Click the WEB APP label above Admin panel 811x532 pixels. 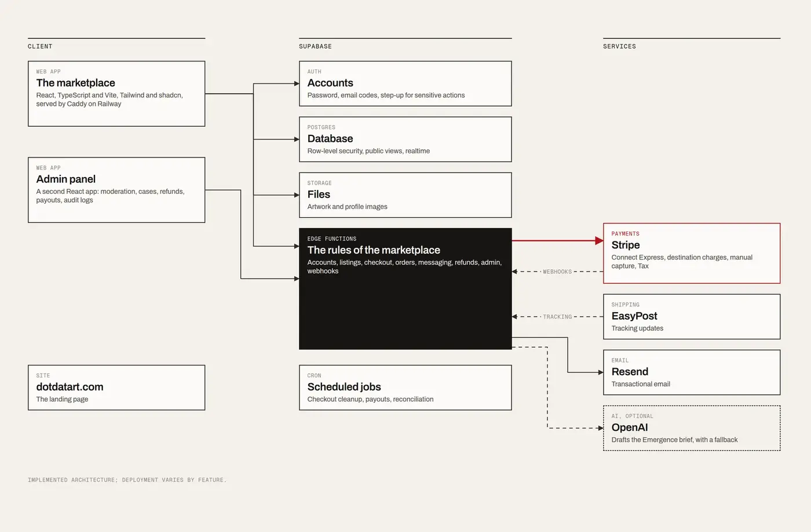(x=48, y=168)
